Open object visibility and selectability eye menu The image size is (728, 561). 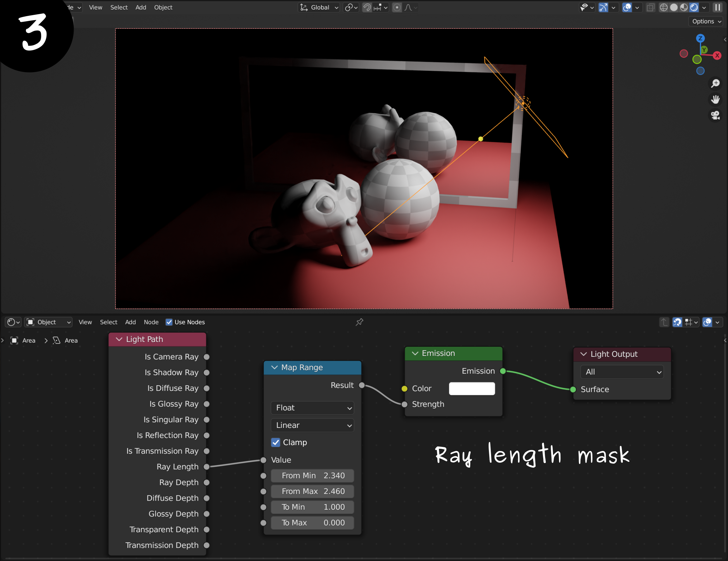(587, 7)
